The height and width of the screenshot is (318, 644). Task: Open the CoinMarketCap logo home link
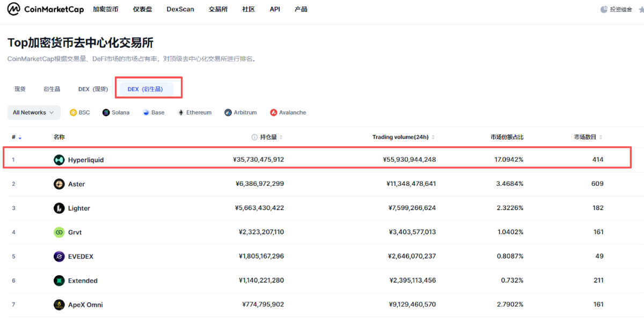point(45,9)
